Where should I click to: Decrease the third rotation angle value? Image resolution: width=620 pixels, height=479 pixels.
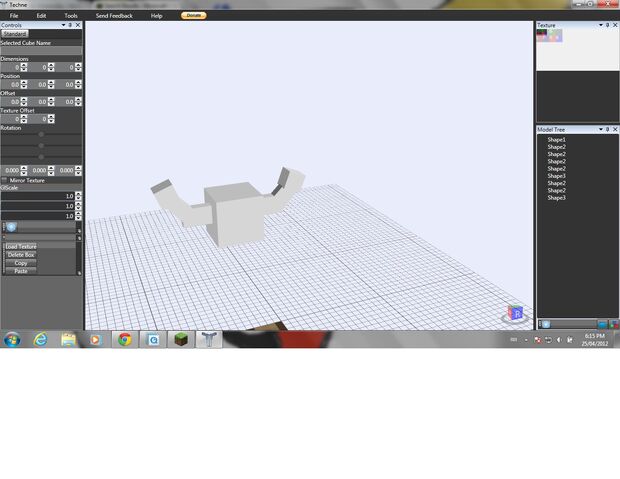[78, 173]
